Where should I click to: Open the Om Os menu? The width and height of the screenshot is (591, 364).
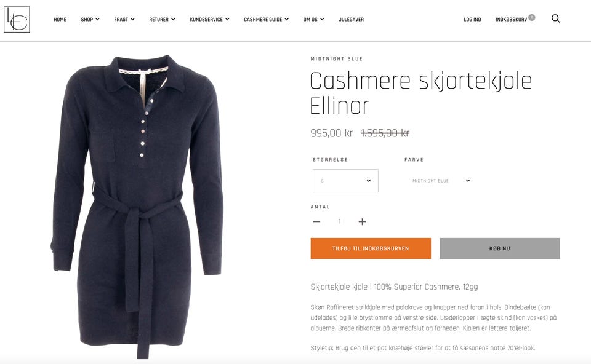[313, 19]
